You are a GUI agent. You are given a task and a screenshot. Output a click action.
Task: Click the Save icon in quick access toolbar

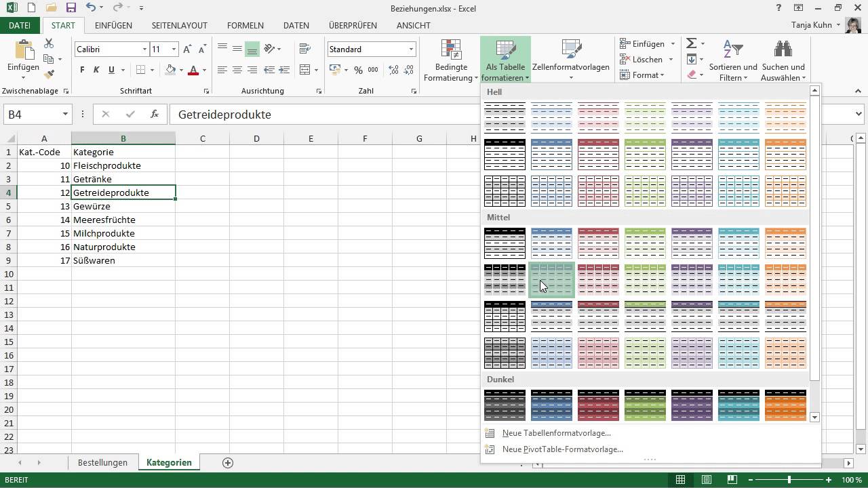pyautogui.click(x=71, y=8)
